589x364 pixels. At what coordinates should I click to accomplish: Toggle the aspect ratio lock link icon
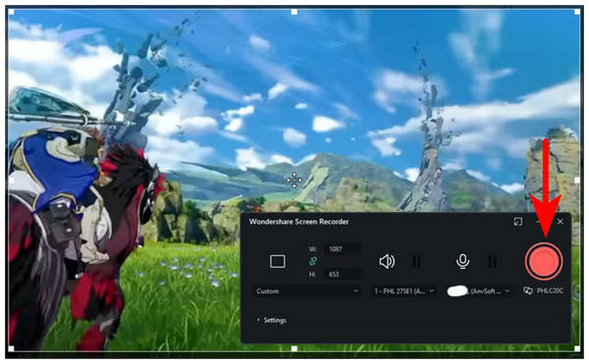313,261
